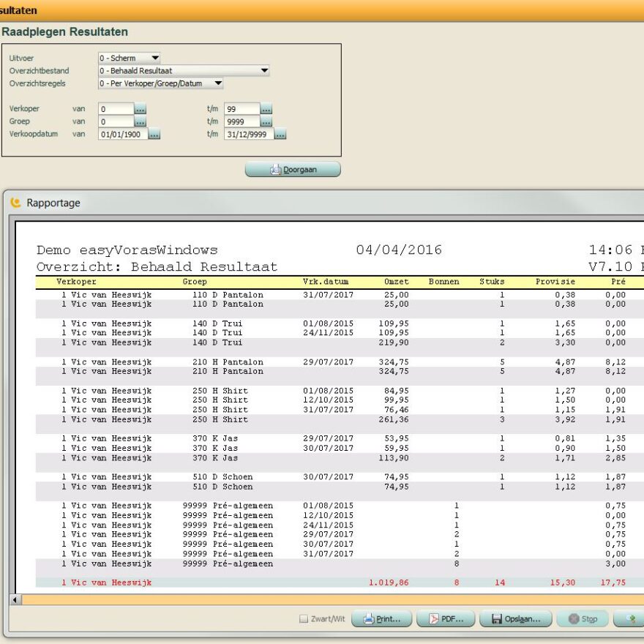644x644 pixels.
Task: Click the Stop button
Action: coord(583,618)
